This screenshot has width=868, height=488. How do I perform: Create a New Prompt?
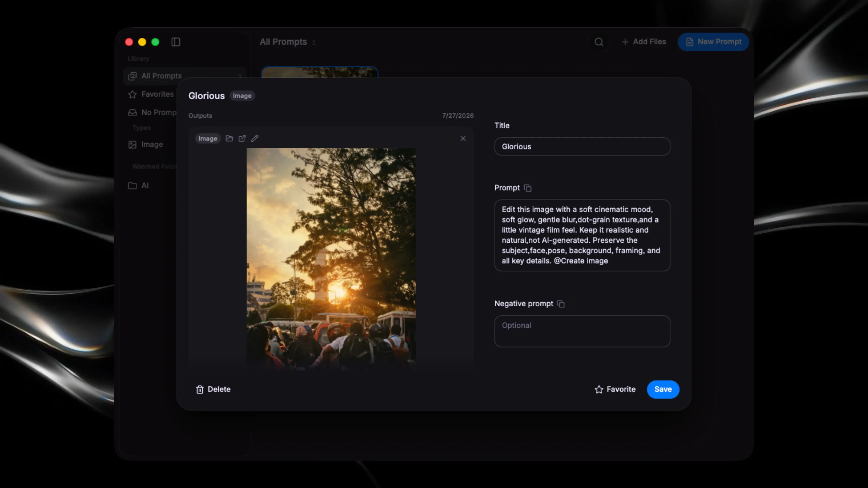[713, 42]
